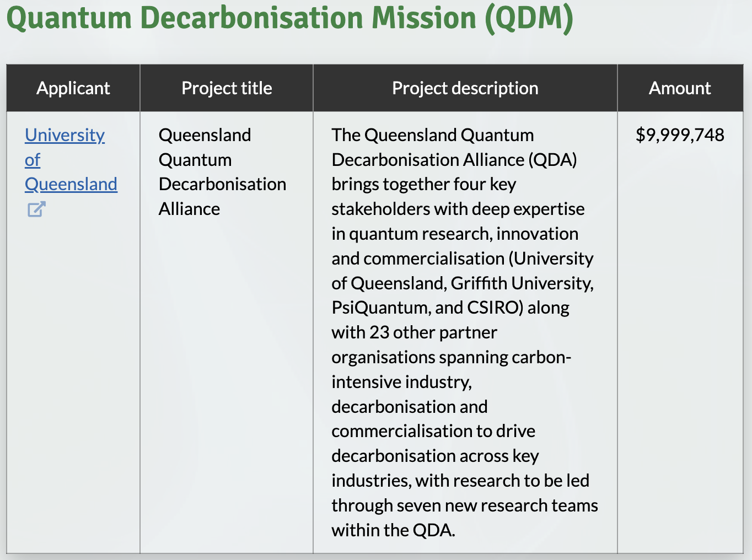The height and width of the screenshot is (560, 752).
Task: Click 'intensive industry,' text in description
Action: 401,382
